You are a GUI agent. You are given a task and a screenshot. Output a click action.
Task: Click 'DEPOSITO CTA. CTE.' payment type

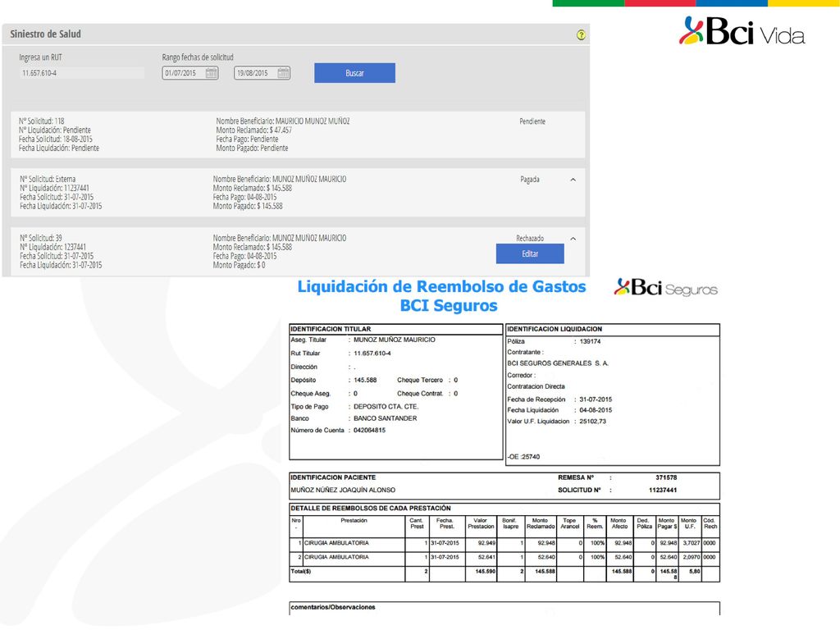point(386,407)
